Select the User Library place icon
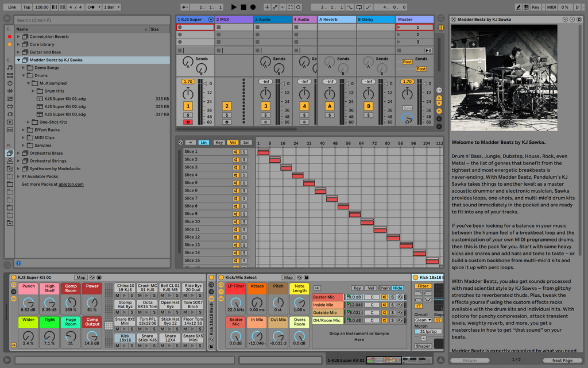 tap(10, 161)
